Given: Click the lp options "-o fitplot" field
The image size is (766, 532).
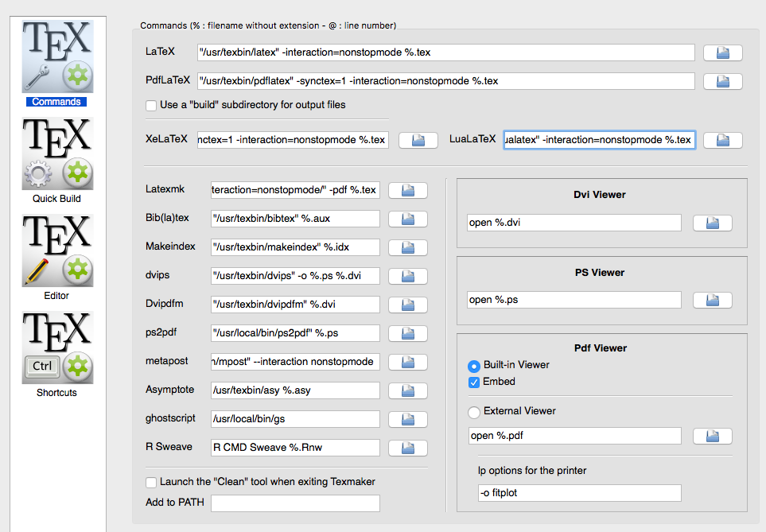Looking at the screenshot, I should [x=580, y=493].
